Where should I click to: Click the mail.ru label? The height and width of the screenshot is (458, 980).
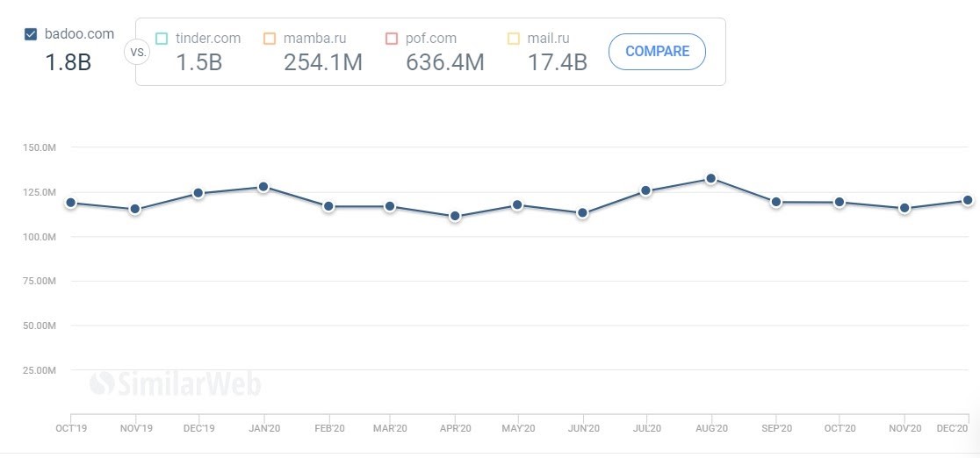point(549,38)
